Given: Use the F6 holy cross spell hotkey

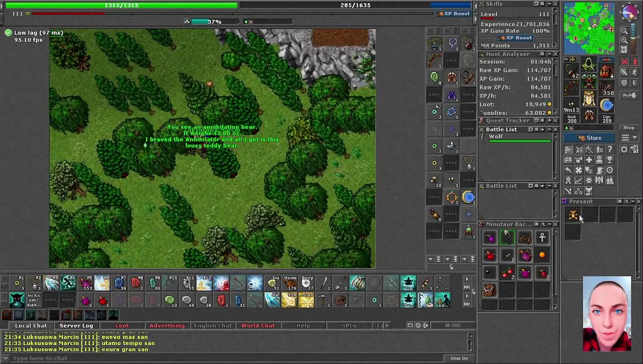Looking at the screenshot, I should point(102,284).
